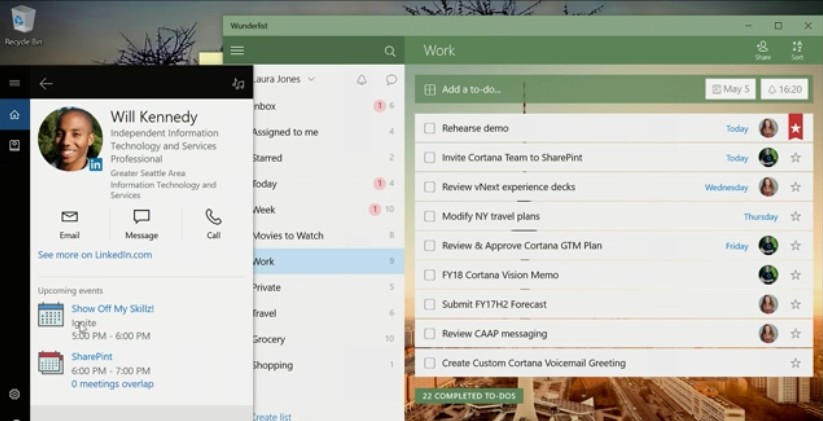Expand the Laura Jones account dropdown
The height and width of the screenshot is (421, 823).
pyautogui.click(x=311, y=79)
